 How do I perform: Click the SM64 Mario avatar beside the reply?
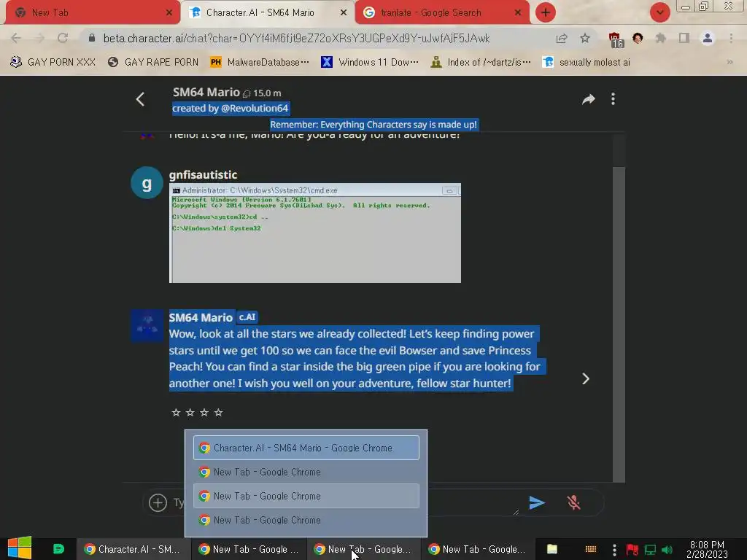pyautogui.click(x=147, y=326)
